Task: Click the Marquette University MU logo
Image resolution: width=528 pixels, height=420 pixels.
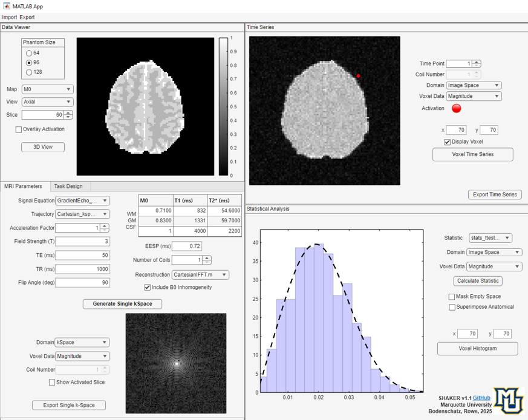Action: point(509,401)
